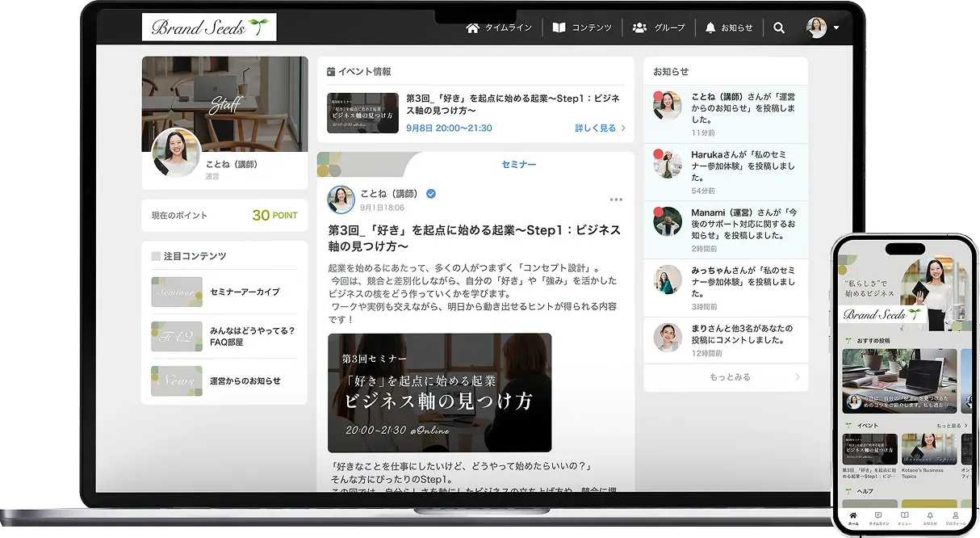980x538 pixels.
Task: Click Haruka's notification avatar
Action: [668, 164]
